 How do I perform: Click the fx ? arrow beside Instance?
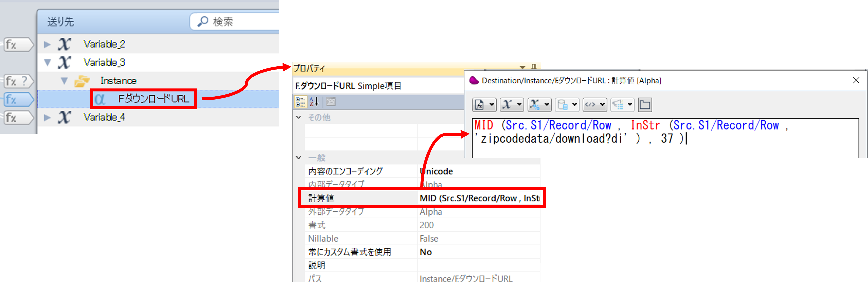click(18, 81)
